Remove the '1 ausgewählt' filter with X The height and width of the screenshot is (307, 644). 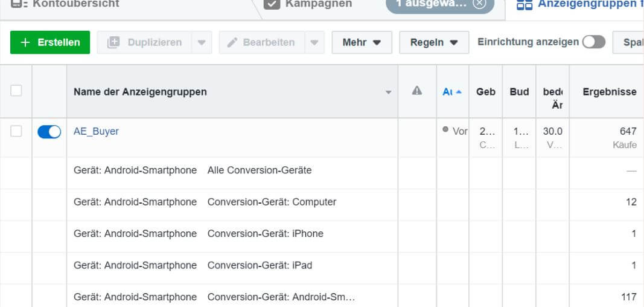[x=479, y=4]
